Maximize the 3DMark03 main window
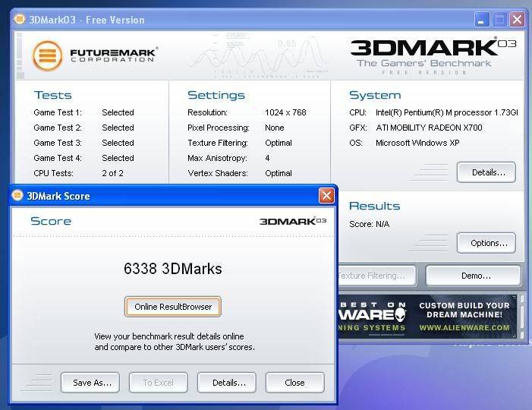 coord(499,20)
